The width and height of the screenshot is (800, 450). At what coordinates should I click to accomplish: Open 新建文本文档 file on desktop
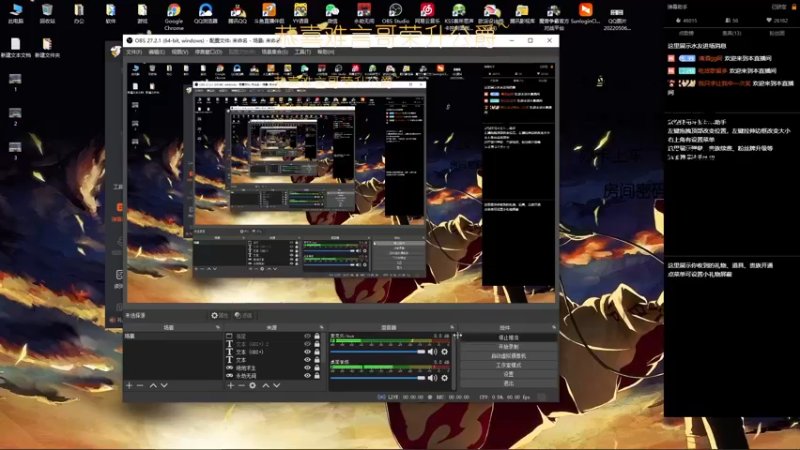16,47
